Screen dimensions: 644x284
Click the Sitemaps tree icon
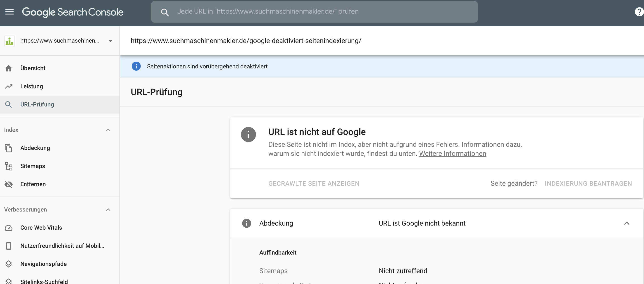coord(9,166)
